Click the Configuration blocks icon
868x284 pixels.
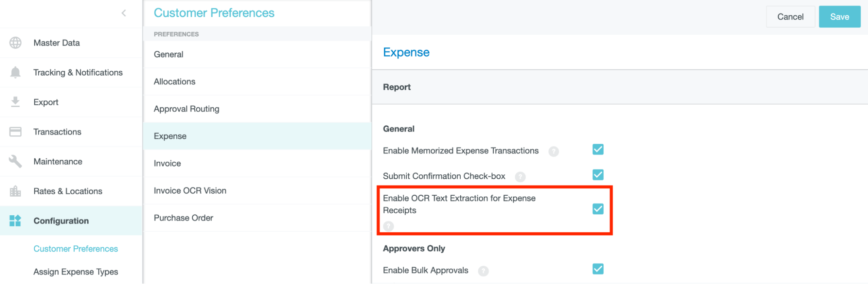click(x=16, y=221)
